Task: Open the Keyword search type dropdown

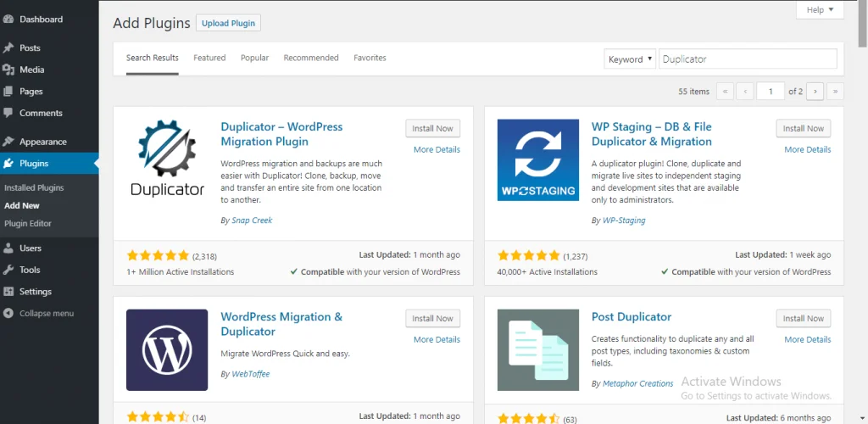Action: (x=631, y=59)
